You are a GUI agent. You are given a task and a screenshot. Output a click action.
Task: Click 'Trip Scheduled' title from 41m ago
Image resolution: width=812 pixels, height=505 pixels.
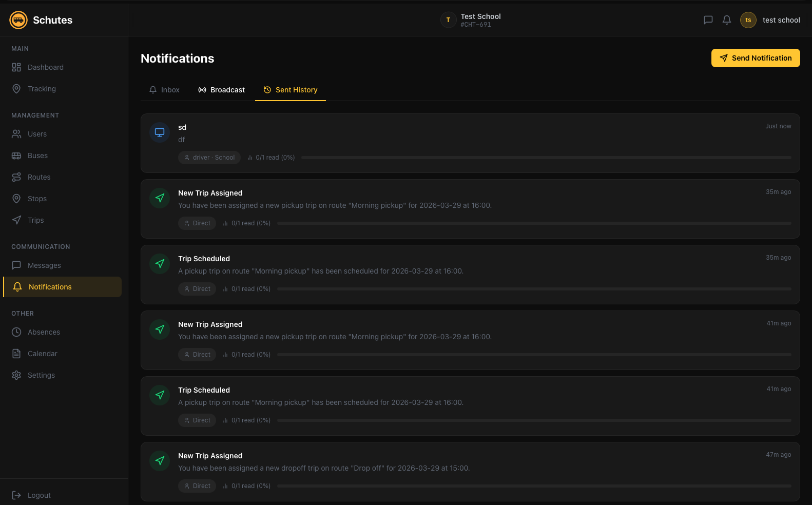[x=204, y=390]
